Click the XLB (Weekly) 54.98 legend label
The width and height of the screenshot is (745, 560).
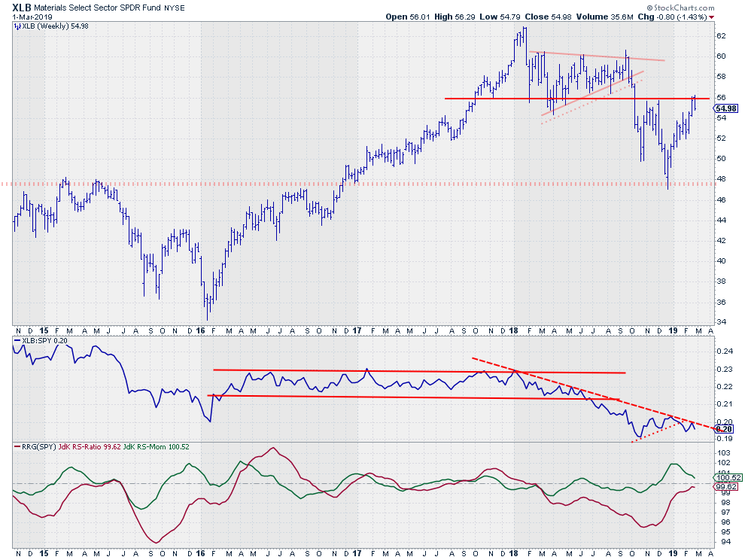tap(55, 26)
